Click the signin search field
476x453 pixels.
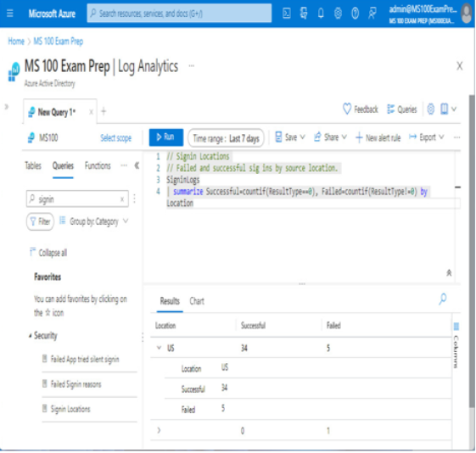[x=77, y=199]
